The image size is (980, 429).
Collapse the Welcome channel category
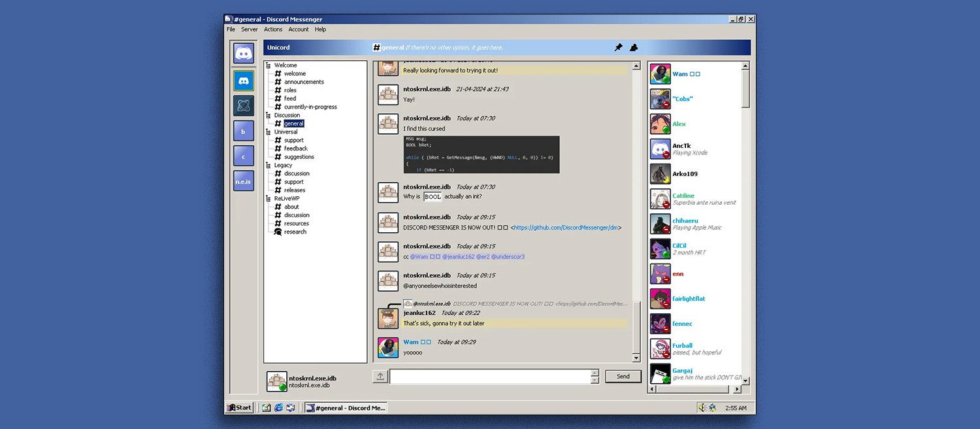point(269,65)
